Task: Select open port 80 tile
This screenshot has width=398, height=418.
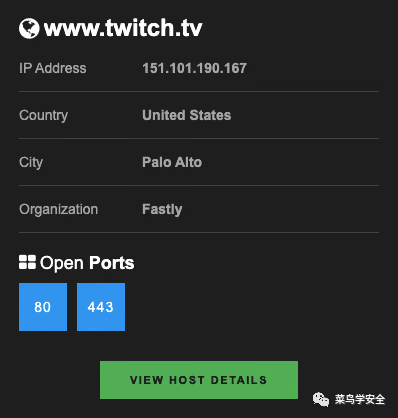Action: coord(43,307)
